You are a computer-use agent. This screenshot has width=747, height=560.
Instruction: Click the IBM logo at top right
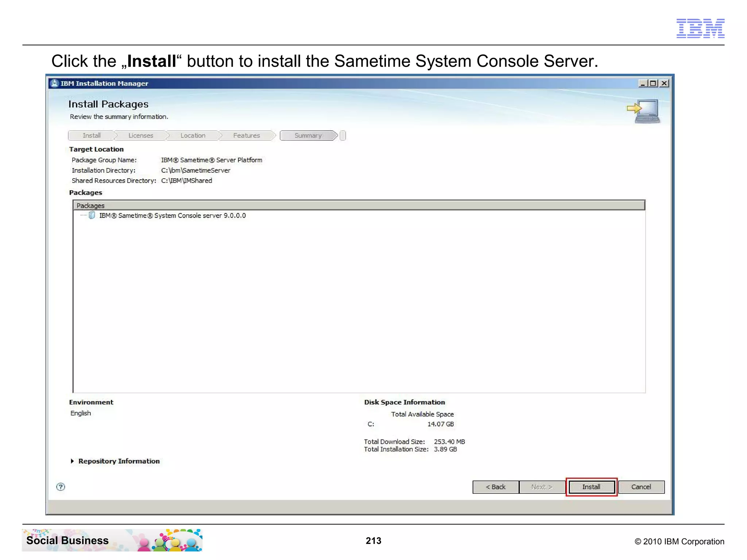700,28
